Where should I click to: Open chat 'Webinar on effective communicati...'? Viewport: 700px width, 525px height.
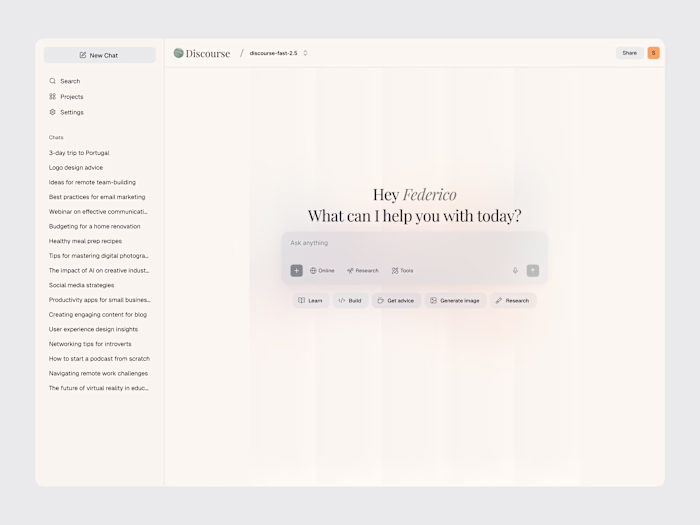point(98,212)
